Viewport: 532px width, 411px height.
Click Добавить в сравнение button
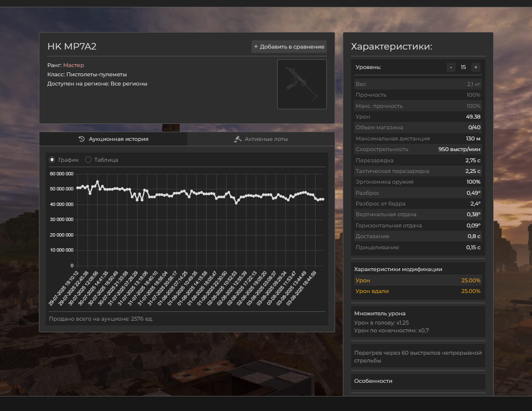pyautogui.click(x=289, y=47)
